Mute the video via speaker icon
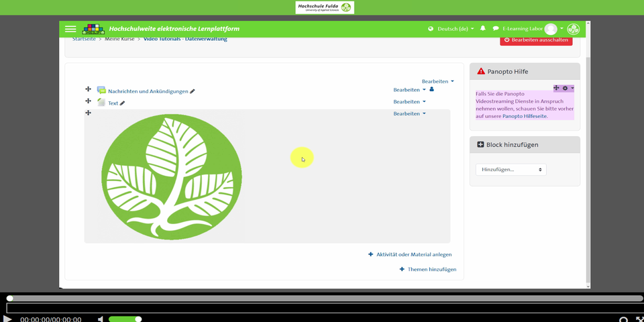This screenshot has width=644, height=322. click(100, 319)
